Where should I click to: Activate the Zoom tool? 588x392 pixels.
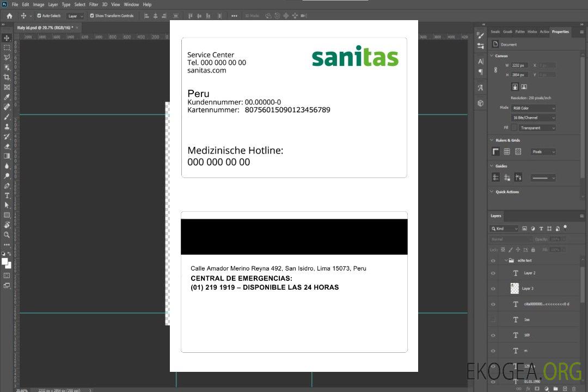7,235
